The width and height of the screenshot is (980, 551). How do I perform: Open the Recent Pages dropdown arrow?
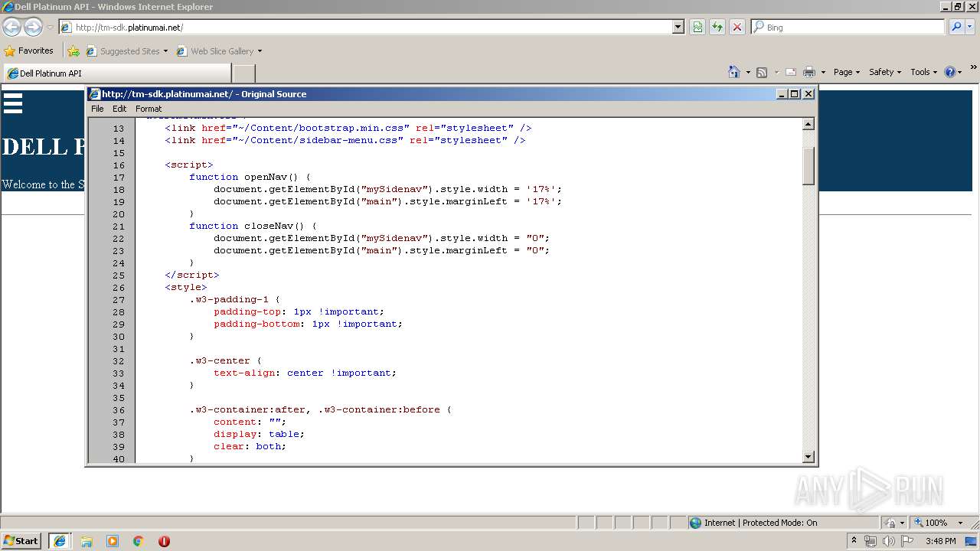[x=50, y=28]
